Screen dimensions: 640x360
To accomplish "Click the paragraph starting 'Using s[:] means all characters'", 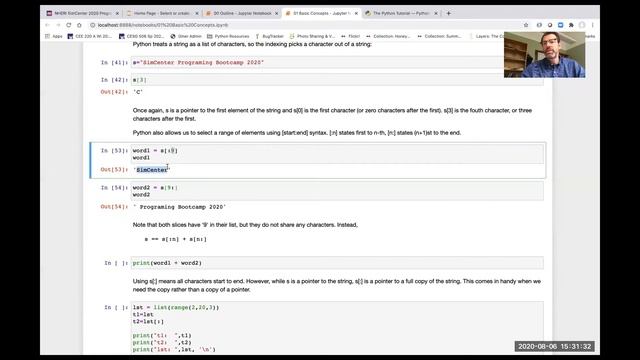I will (337, 285).
